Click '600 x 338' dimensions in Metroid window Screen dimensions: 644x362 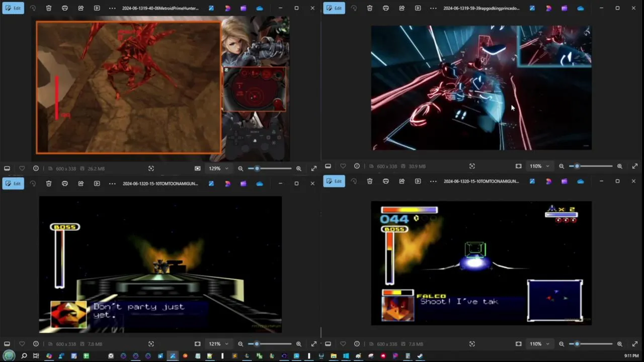[x=66, y=168]
